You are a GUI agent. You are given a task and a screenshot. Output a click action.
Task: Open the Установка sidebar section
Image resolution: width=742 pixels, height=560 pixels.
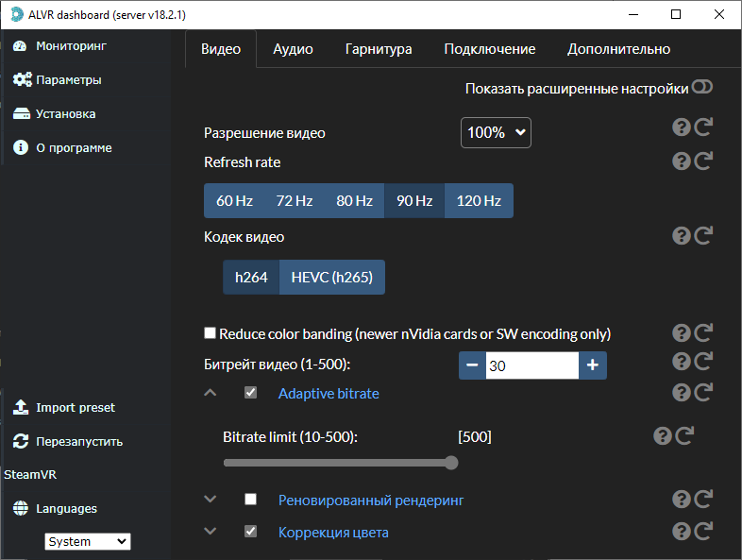pyautogui.click(x=55, y=113)
